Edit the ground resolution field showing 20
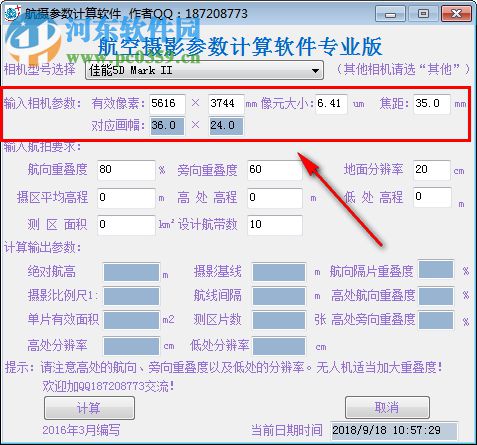Viewport: 477px width, 445px height. 432,170
